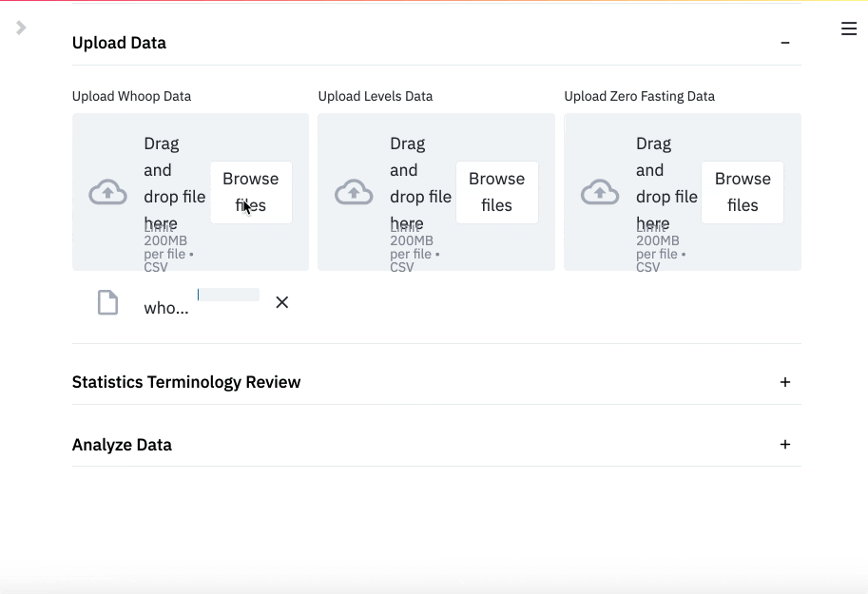The width and height of the screenshot is (868, 594).
Task: Open the hamburger main menu
Action: coord(849,29)
